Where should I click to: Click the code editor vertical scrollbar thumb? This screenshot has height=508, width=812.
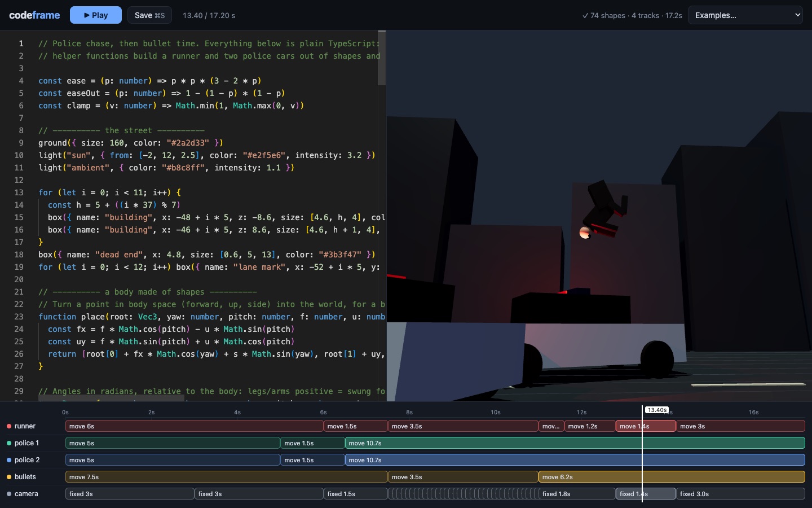coord(382,58)
